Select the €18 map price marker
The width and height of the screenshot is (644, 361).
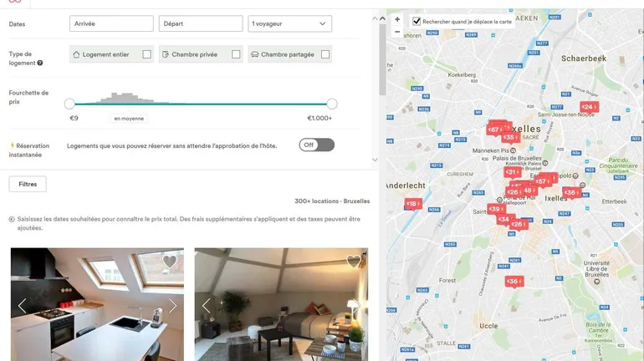(413, 203)
